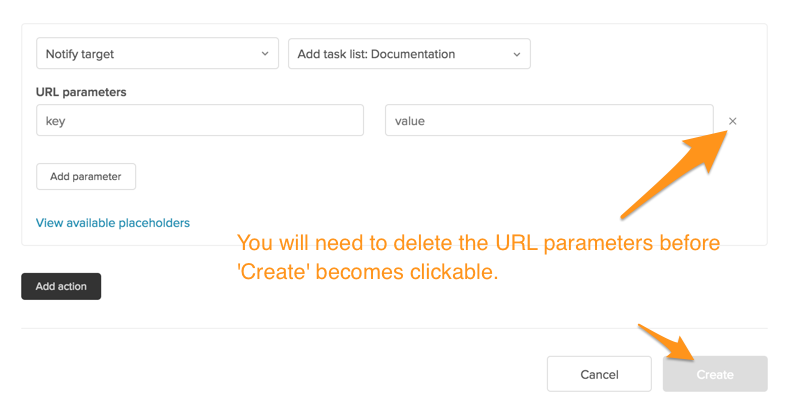
Task: Click the small orange arrow above Create
Action: [x=667, y=343]
